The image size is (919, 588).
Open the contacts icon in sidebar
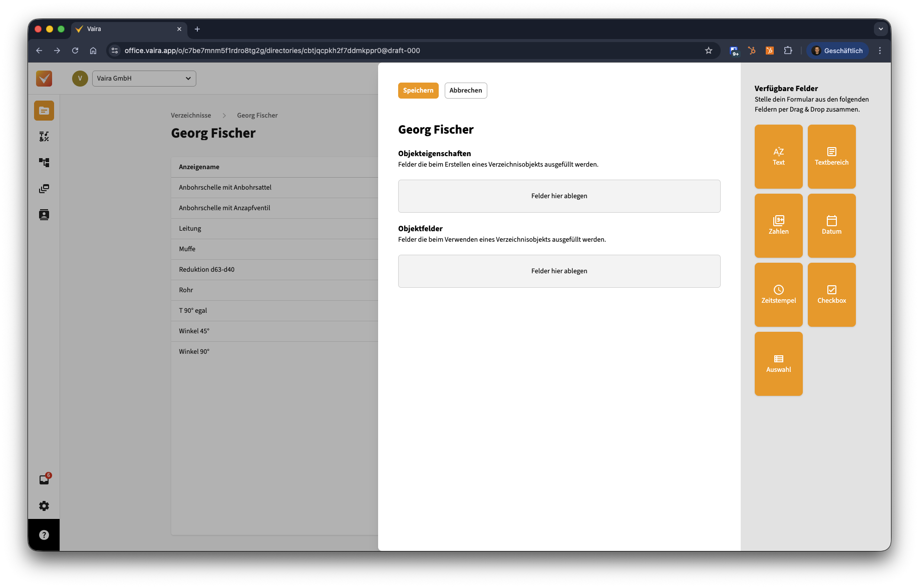44,215
